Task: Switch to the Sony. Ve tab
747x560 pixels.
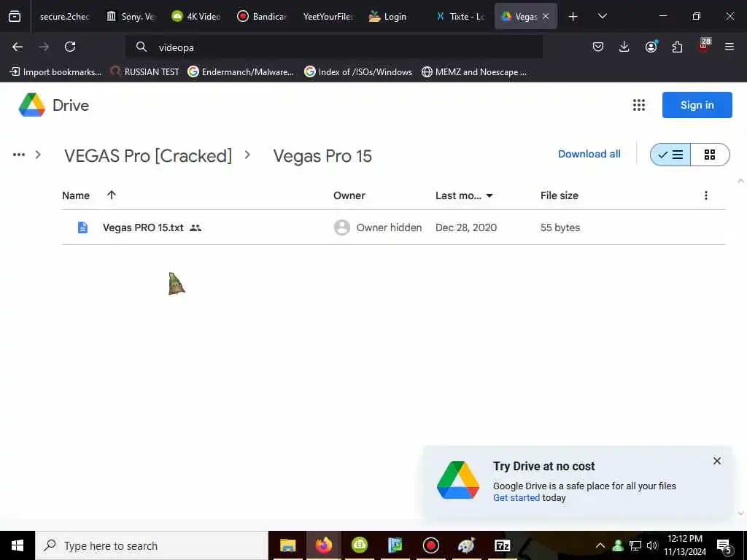Action: coord(131,17)
